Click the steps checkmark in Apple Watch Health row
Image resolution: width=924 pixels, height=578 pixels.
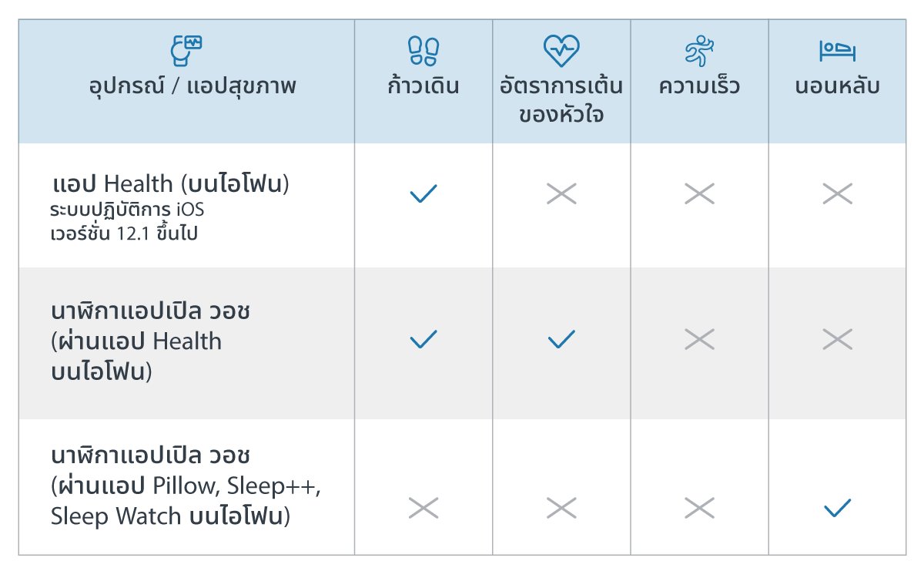(x=423, y=339)
